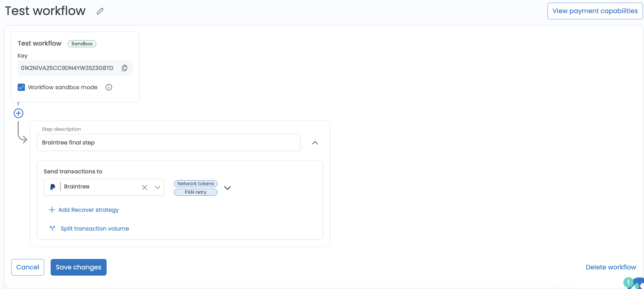Click the split arrows icon
The width and height of the screenshot is (644, 289).
coord(53,228)
